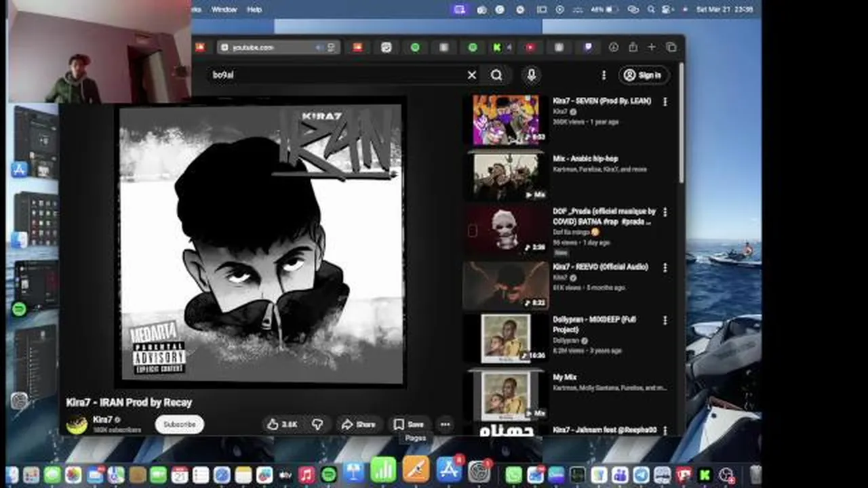Click the youtube.com address bar
868x488 pixels.
[x=278, y=47]
